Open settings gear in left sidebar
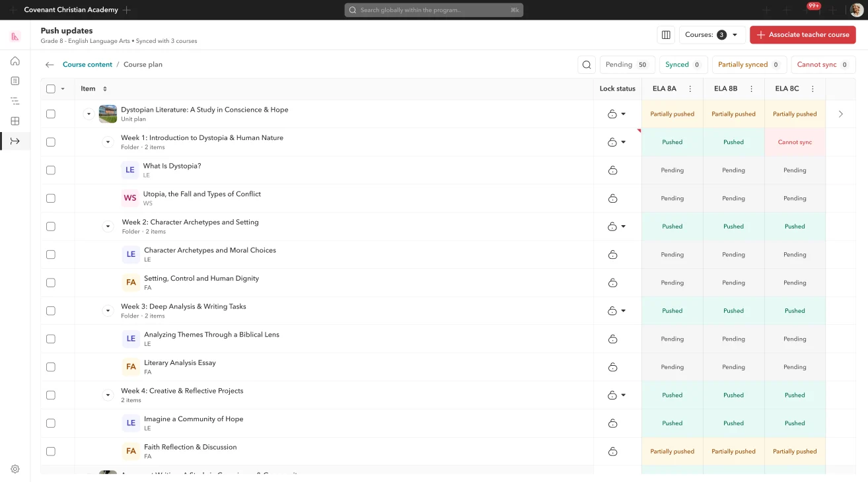868x482 pixels. coord(15,469)
